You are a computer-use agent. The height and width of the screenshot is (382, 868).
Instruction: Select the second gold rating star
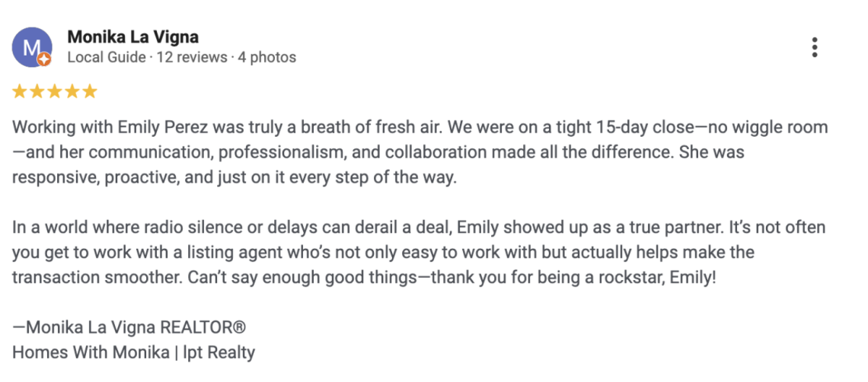coord(37,91)
